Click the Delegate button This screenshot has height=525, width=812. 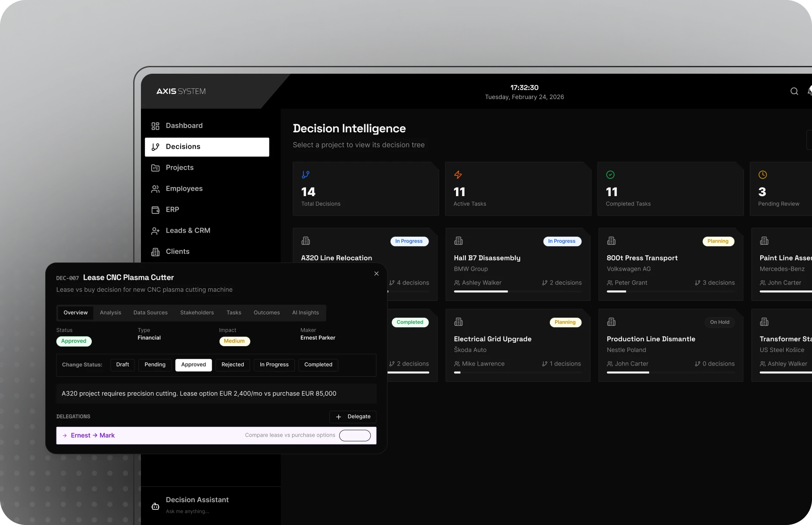(x=353, y=416)
